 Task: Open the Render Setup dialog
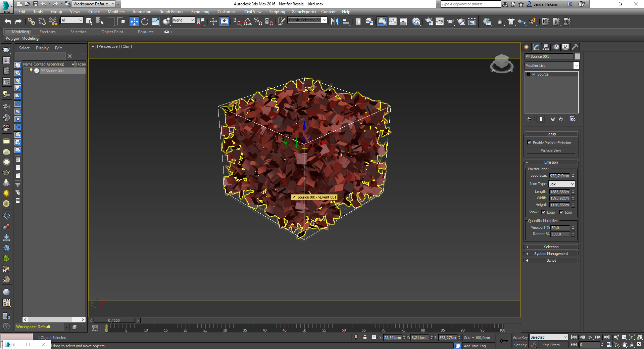click(x=429, y=21)
